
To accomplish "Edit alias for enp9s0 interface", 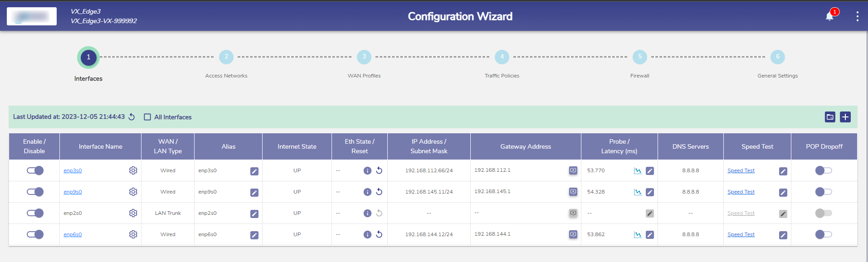I will 254,192.
